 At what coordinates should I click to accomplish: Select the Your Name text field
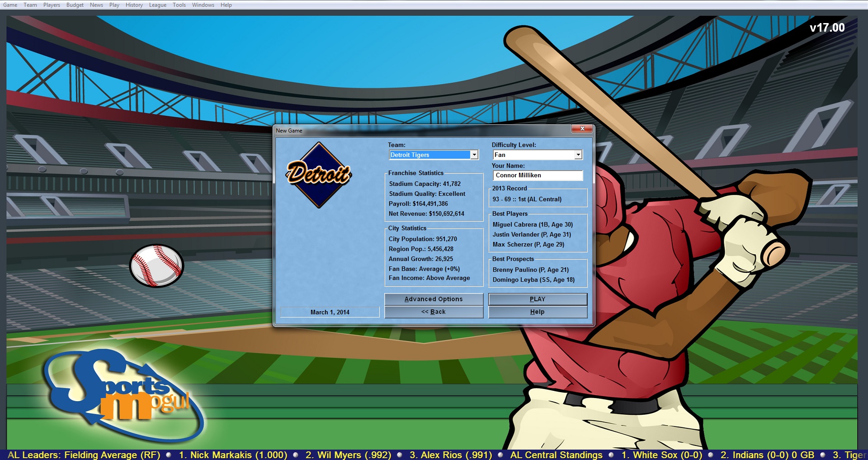pos(538,175)
